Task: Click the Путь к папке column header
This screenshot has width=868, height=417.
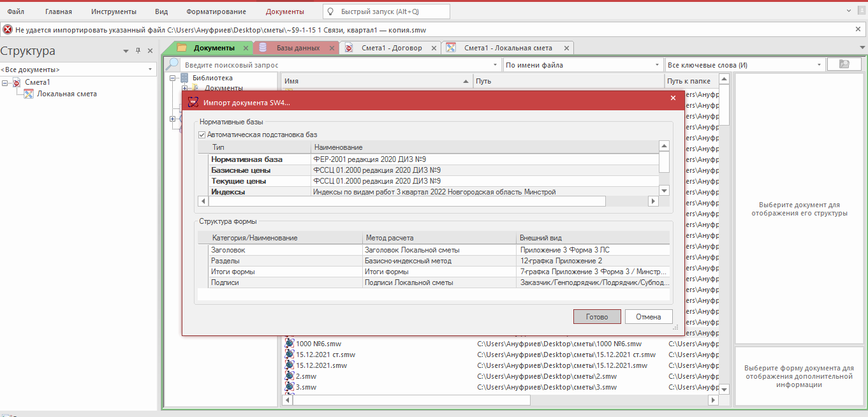Action: click(x=691, y=81)
